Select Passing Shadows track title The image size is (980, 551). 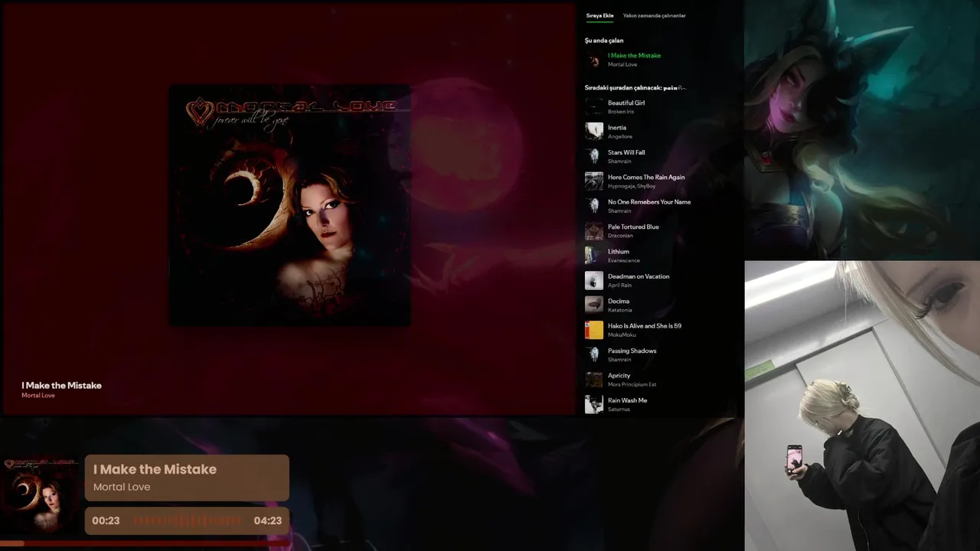click(x=632, y=350)
